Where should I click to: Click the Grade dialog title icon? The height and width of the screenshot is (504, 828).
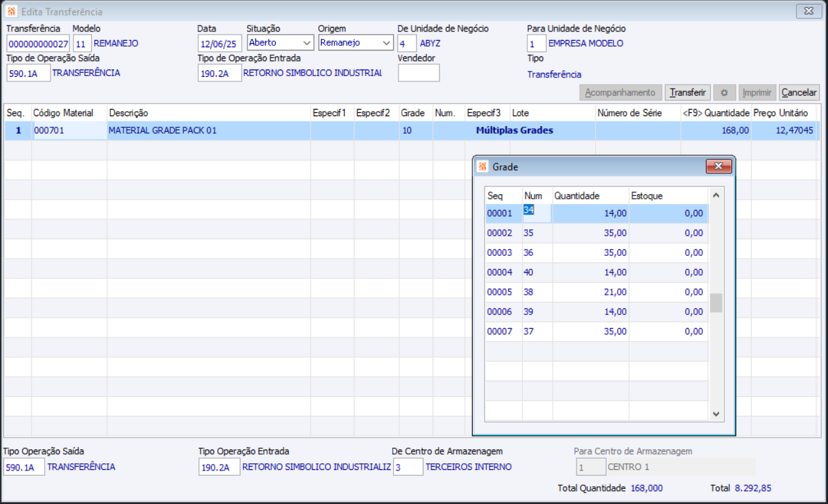point(483,167)
